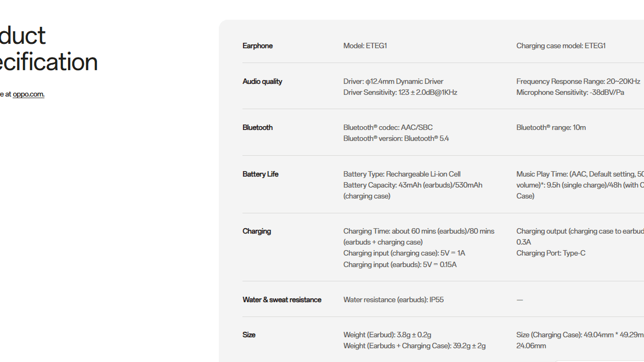
Task: Click the Battery Type Li-ion Cell text
Action: point(402,174)
